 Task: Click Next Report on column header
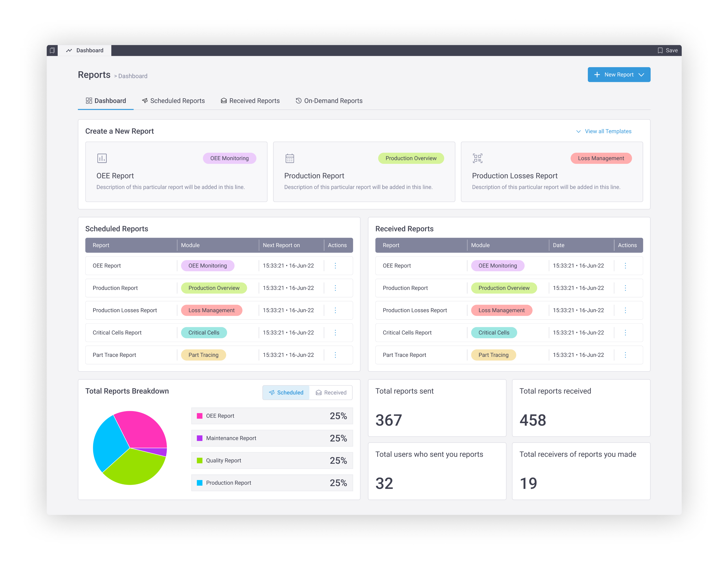pos(281,245)
